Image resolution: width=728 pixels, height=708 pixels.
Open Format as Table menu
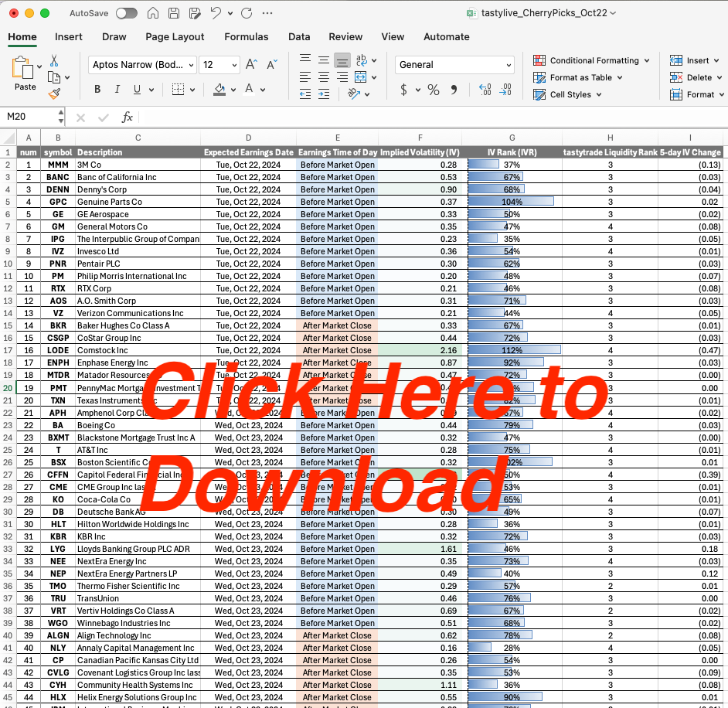pyautogui.click(x=577, y=77)
